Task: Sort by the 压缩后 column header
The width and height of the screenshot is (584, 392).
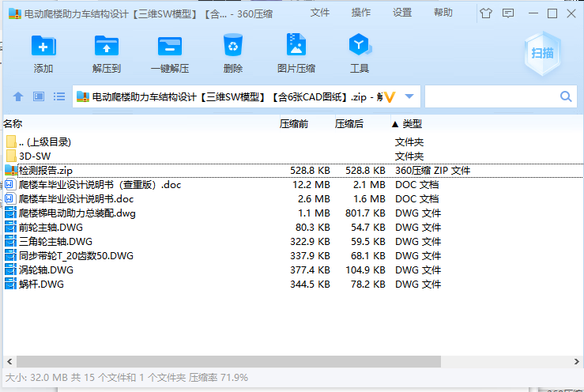Action: point(349,124)
